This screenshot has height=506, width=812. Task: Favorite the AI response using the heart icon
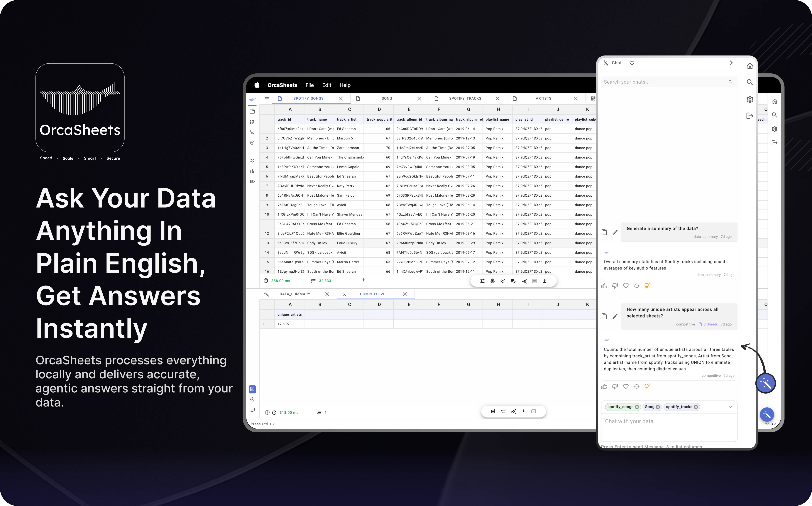click(626, 286)
